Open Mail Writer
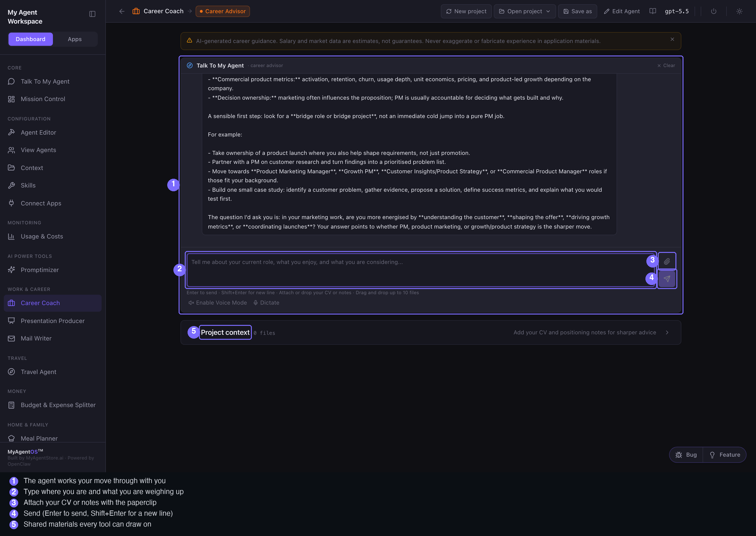Screen dimensions: 756x536 click(x=53, y=338)
